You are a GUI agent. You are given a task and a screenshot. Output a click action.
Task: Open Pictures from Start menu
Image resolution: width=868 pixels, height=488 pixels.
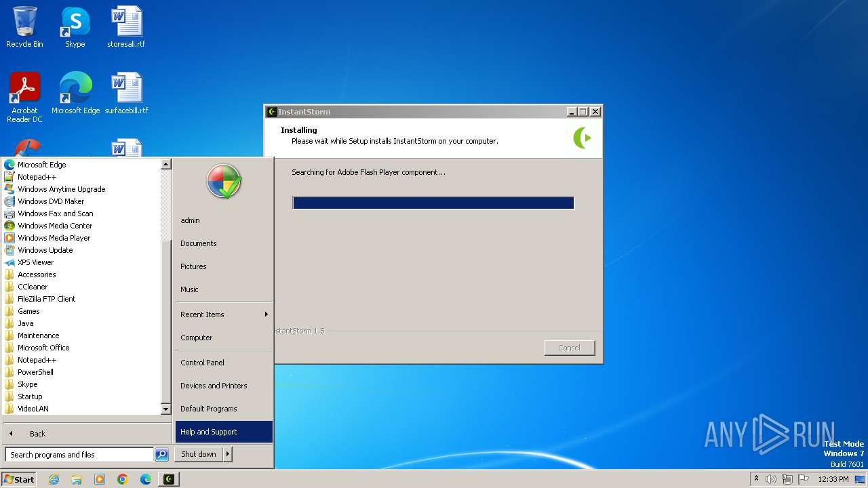pyautogui.click(x=224, y=266)
